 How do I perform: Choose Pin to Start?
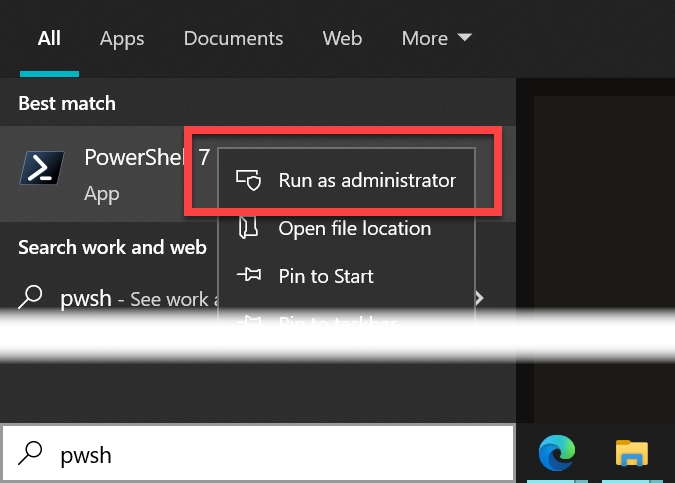pyautogui.click(x=347, y=276)
